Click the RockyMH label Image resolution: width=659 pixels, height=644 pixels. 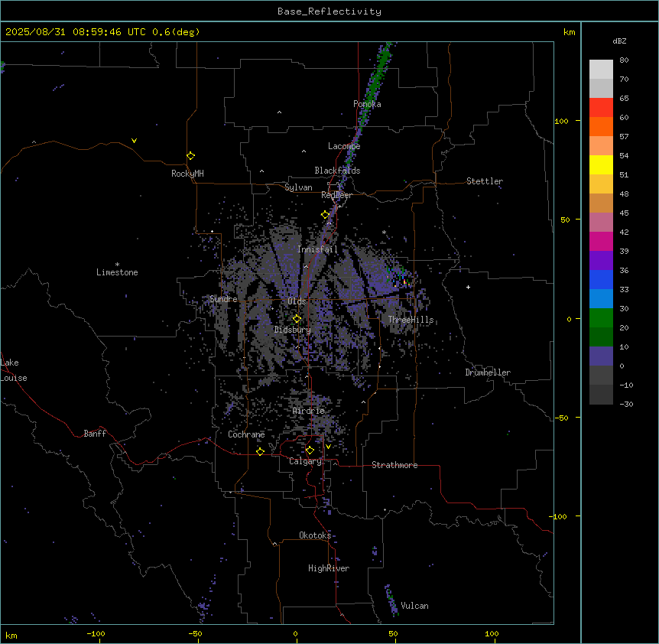187,174
